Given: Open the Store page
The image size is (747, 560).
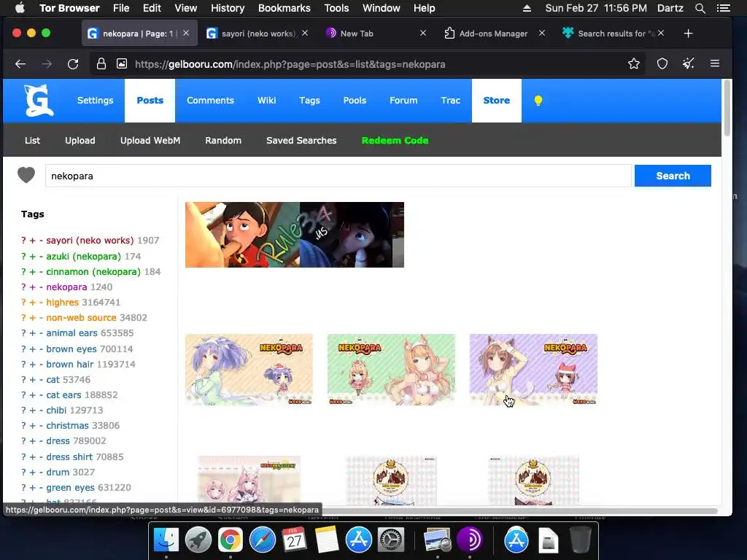Looking at the screenshot, I should [496, 101].
